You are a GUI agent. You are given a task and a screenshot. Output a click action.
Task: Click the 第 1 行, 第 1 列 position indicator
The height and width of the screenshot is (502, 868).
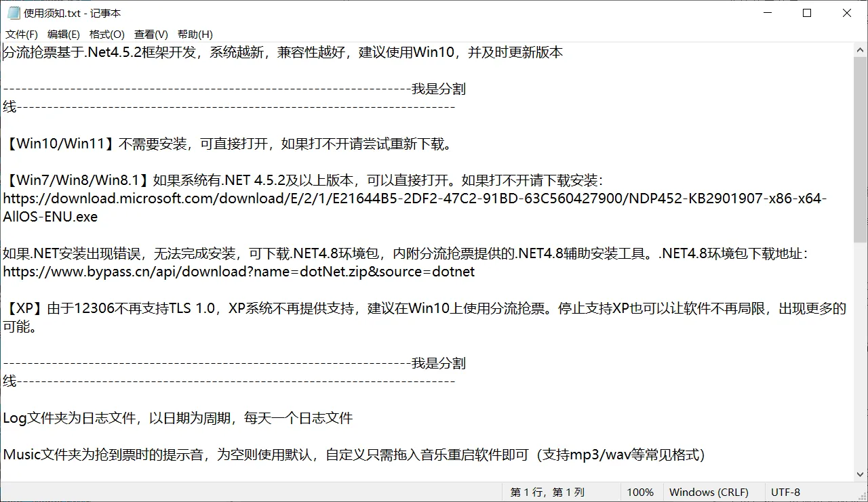(x=547, y=493)
